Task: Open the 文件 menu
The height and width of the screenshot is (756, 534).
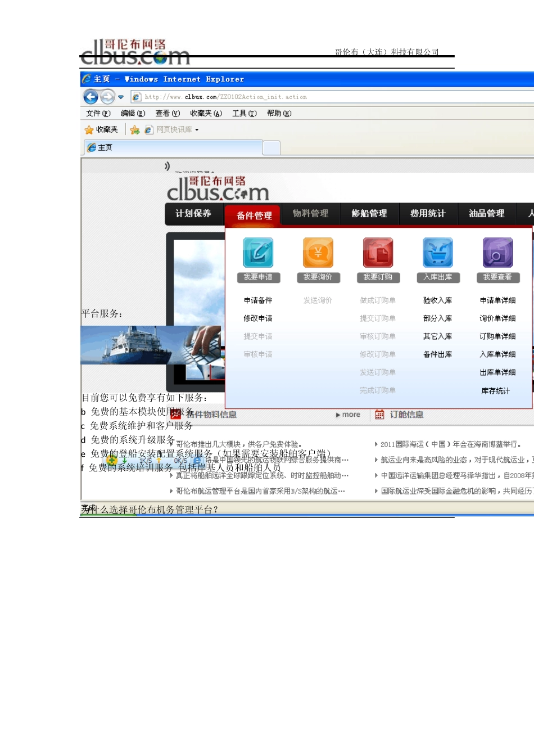Action: [x=98, y=113]
